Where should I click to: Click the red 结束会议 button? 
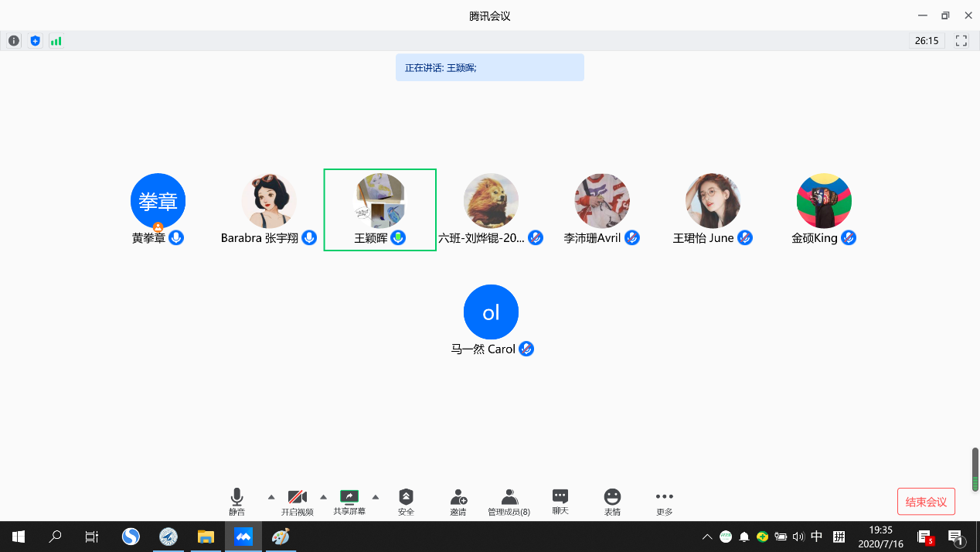pos(926,502)
